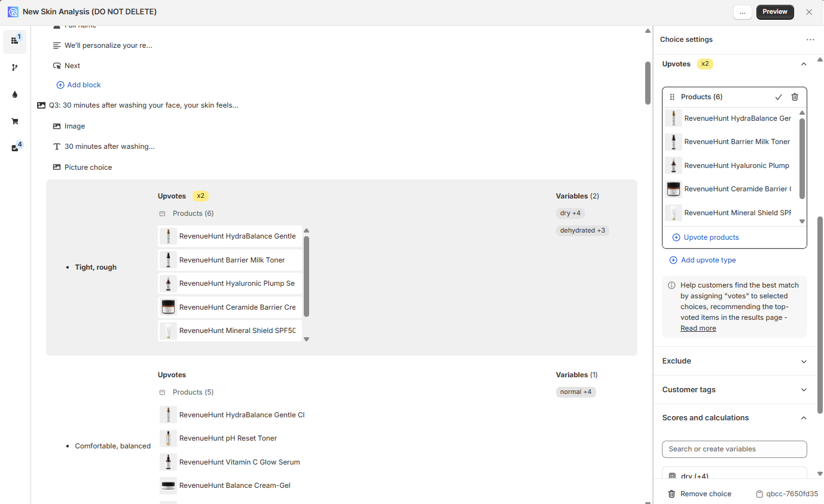
Task: Open the branching logic flow sidebar icon
Action: tap(15, 68)
